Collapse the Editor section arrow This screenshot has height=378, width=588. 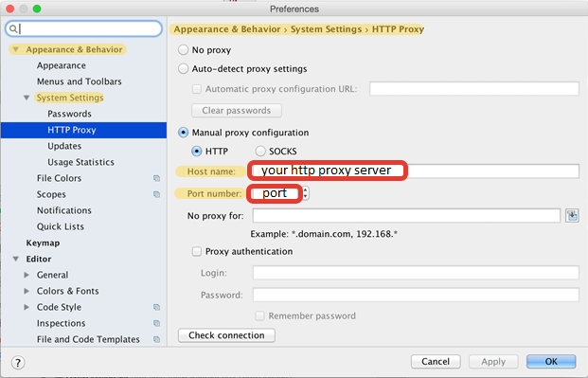coord(16,259)
